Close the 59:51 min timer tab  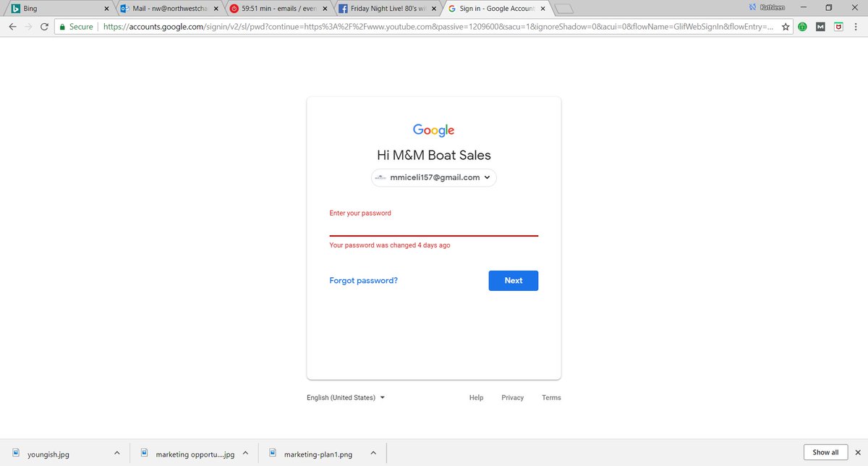tap(324, 9)
